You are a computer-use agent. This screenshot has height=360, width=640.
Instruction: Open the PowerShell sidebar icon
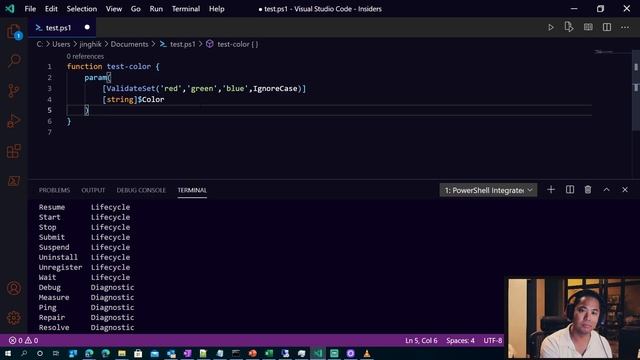(14, 180)
